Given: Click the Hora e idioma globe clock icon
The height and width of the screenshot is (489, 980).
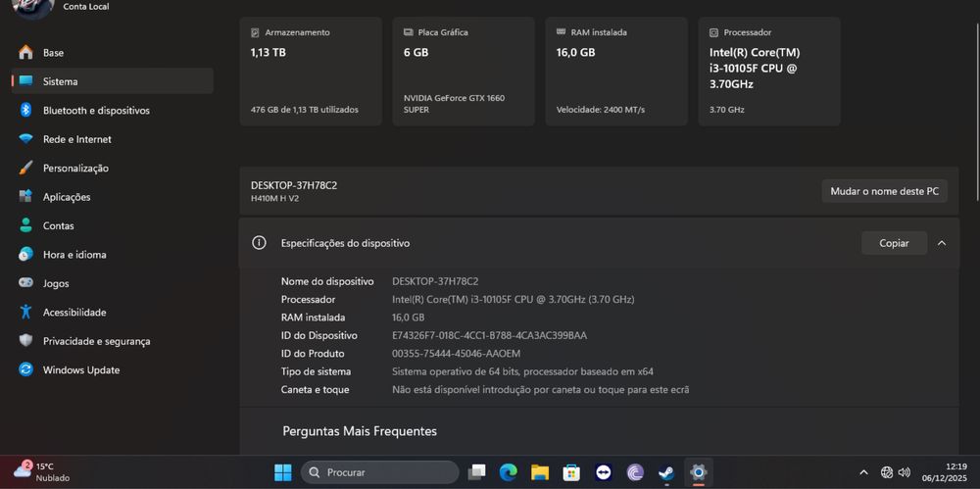Looking at the screenshot, I should [x=25, y=254].
